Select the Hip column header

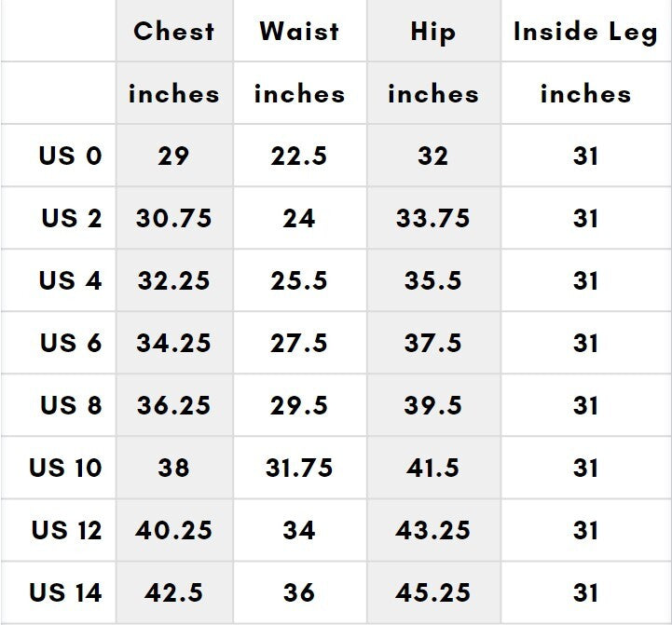tap(432, 32)
